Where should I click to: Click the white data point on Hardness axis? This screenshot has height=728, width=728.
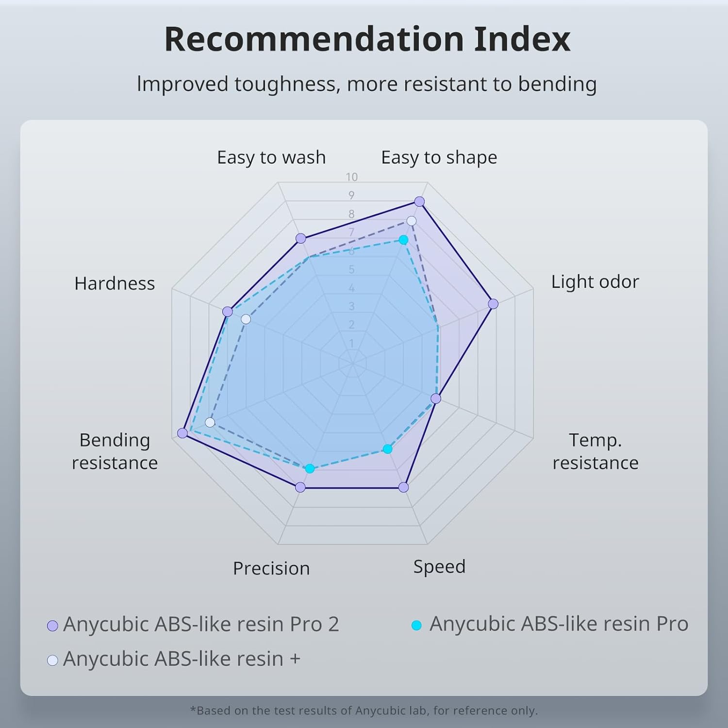point(246,319)
